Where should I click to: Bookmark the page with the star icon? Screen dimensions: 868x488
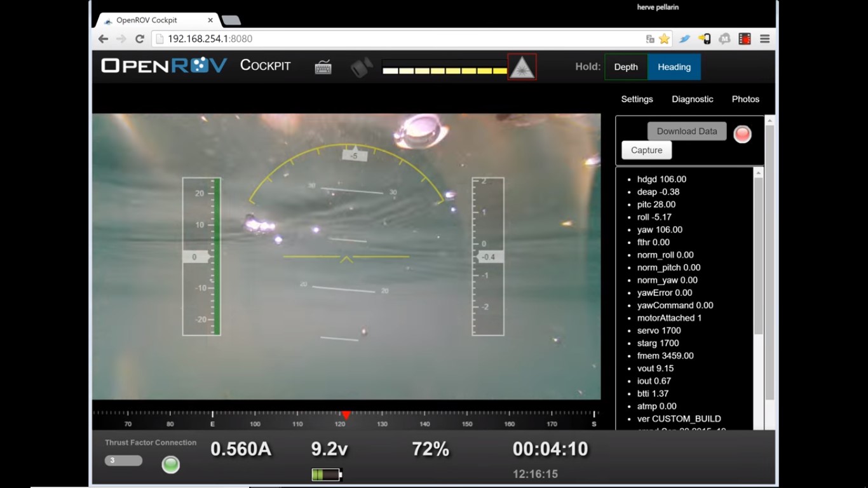pyautogui.click(x=663, y=39)
